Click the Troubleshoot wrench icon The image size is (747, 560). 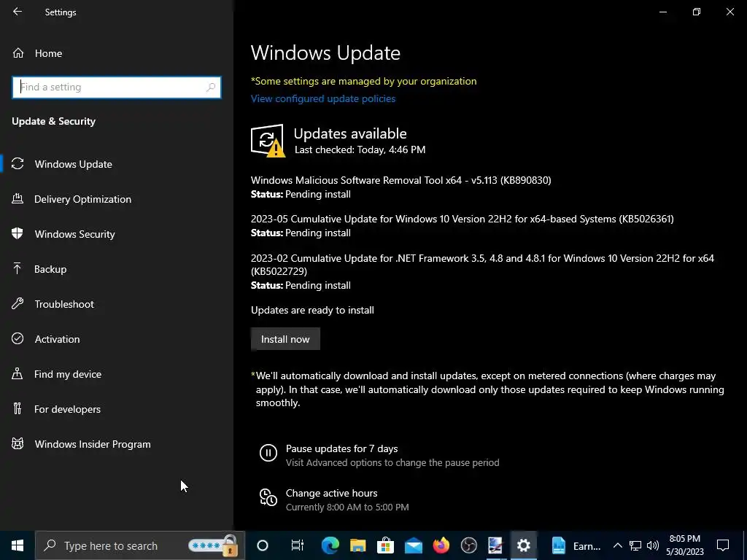pos(18,303)
